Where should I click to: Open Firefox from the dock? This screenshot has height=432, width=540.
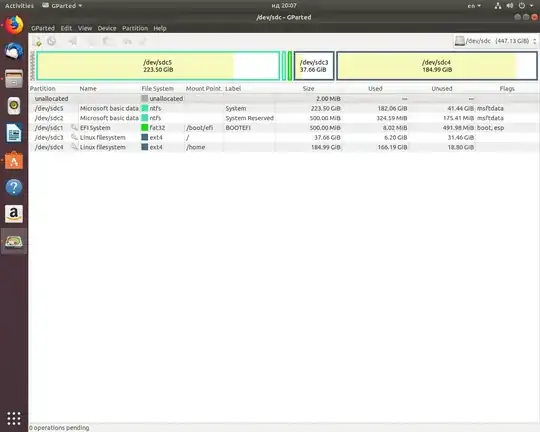click(x=14, y=25)
